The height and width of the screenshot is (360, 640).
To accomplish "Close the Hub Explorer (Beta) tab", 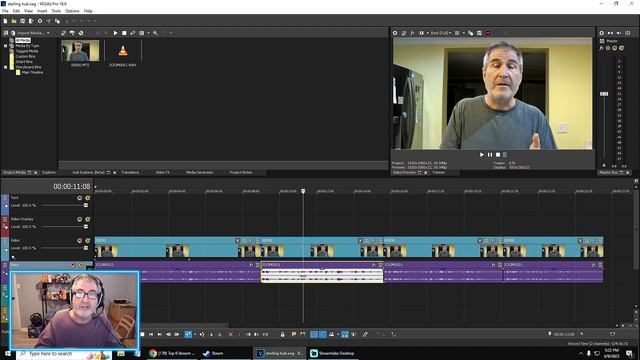I will pyautogui.click(x=114, y=173).
